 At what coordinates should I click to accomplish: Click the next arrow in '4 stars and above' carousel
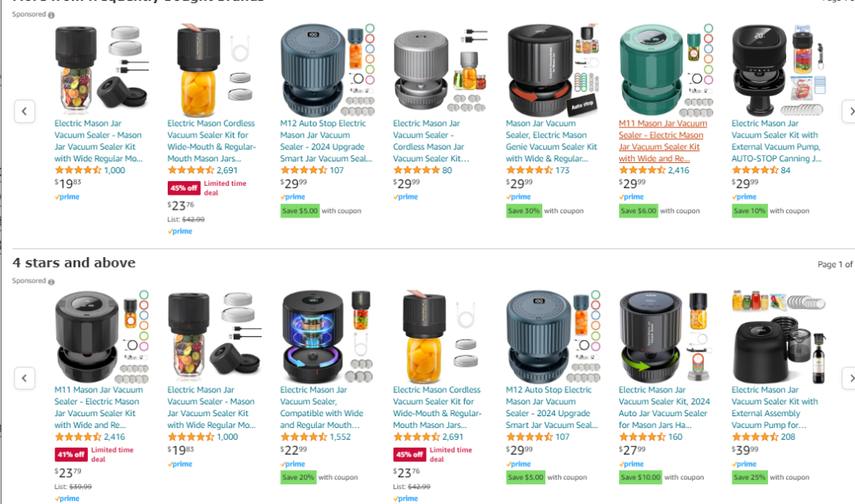849,377
